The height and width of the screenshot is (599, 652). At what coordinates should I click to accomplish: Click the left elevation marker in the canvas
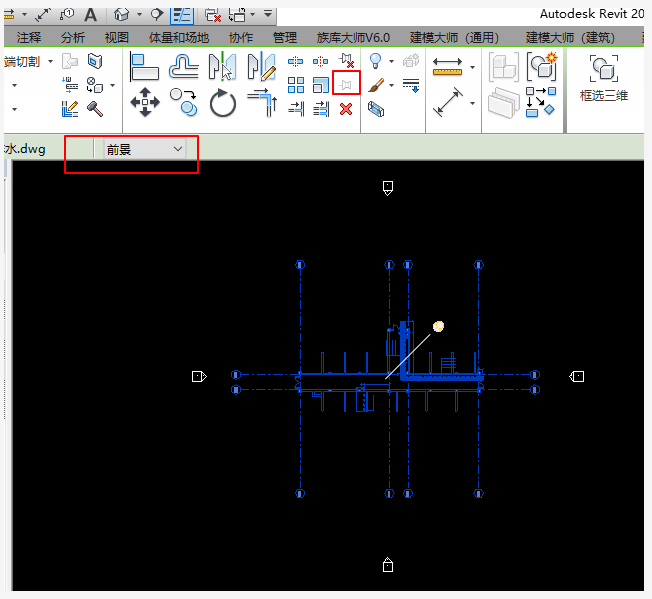pyautogui.click(x=199, y=377)
